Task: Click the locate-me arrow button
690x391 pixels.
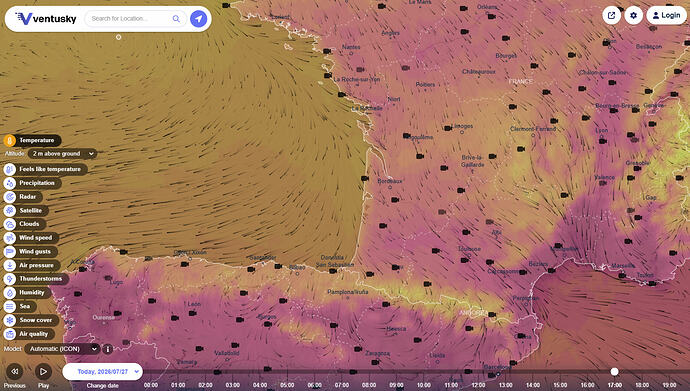Action: coord(198,18)
